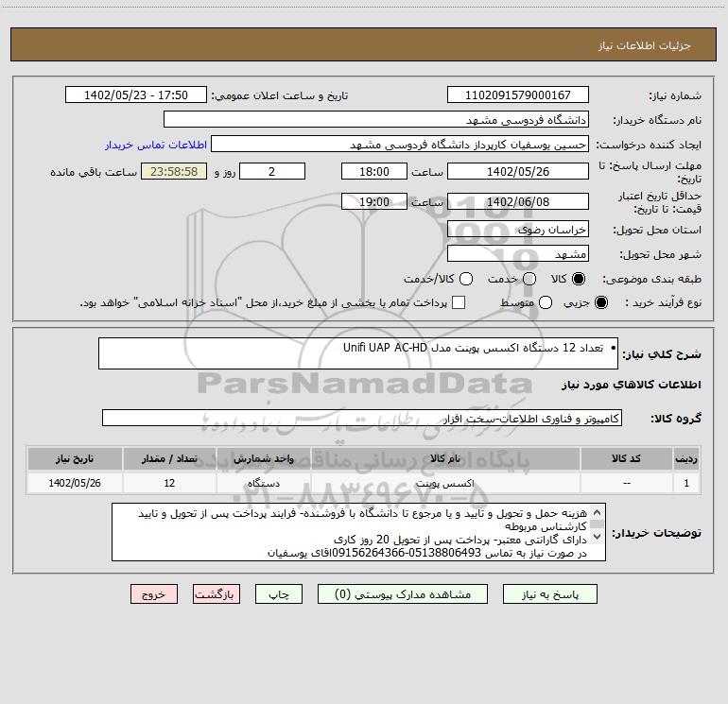Click the کد کالا column header
This screenshot has width=728, height=704.
tap(626, 459)
